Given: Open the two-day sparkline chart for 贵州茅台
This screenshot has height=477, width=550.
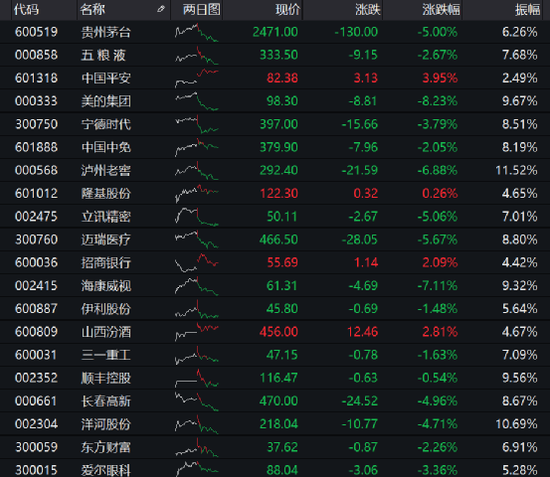Looking at the screenshot, I should pos(197,32).
